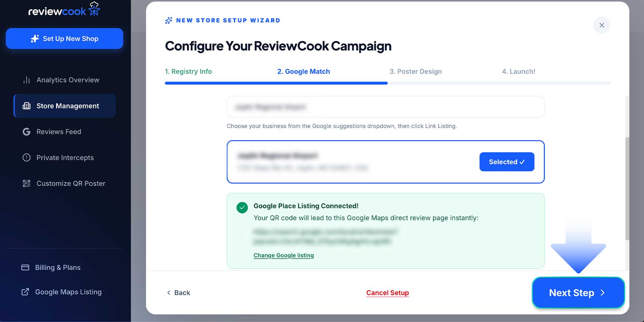Click the Selected ✓ button
The height and width of the screenshot is (322, 644).
pyautogui.click(x=507, y=162)
